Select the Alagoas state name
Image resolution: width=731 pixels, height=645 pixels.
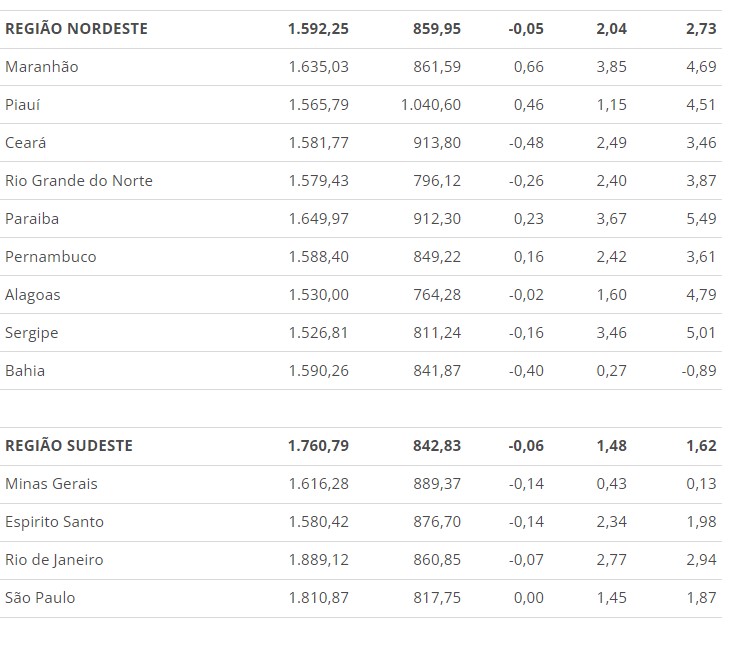click(x=33, y=295)
